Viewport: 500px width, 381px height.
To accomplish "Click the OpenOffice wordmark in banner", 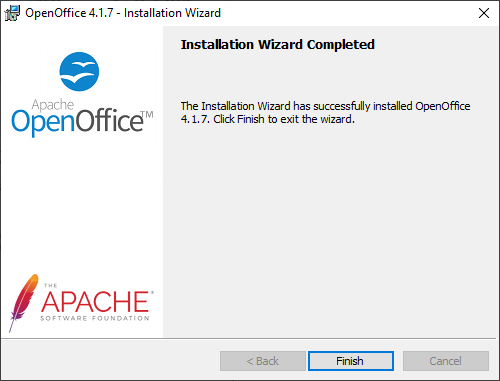I will 77,121.
